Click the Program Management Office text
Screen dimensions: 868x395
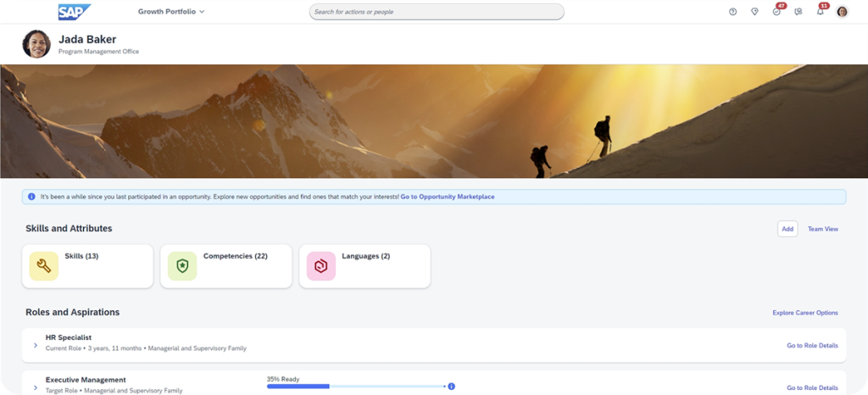pos(98,52)
